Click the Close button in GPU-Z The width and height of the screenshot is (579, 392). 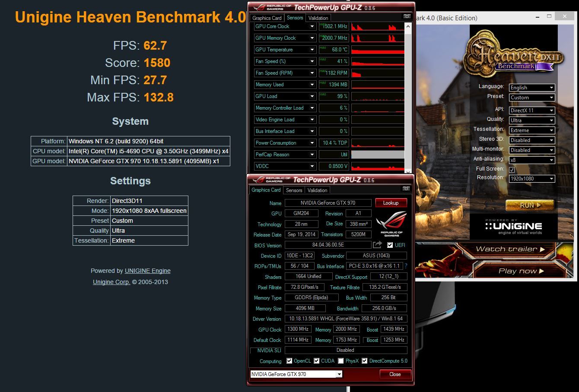point(395,374)
